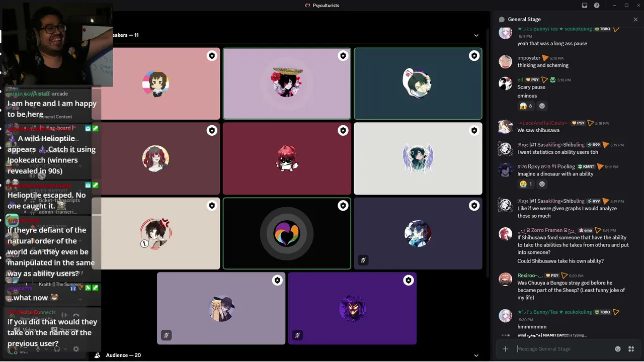The image size is (644, 362).
Task: Click the KMRT server tag
Action: pyautogui.click(x=586, y=166)
